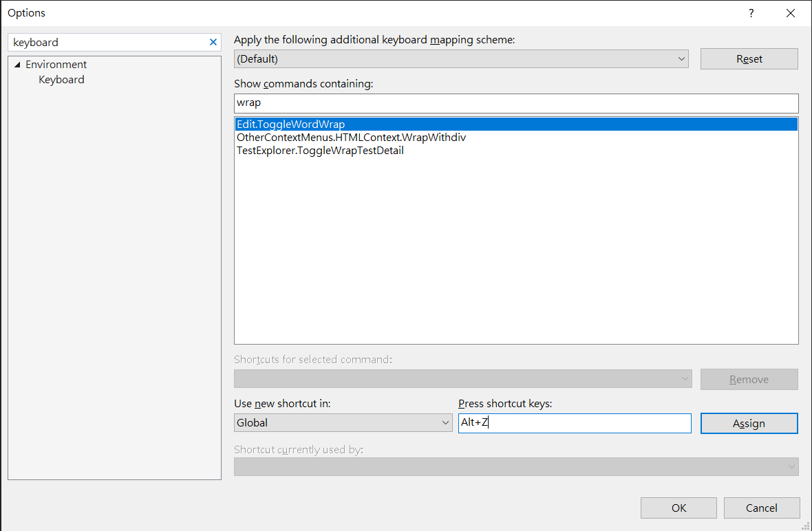Select the Edit.ToggleWordWrap command
The height and width of the screenshot is (531, 812).
291,124
